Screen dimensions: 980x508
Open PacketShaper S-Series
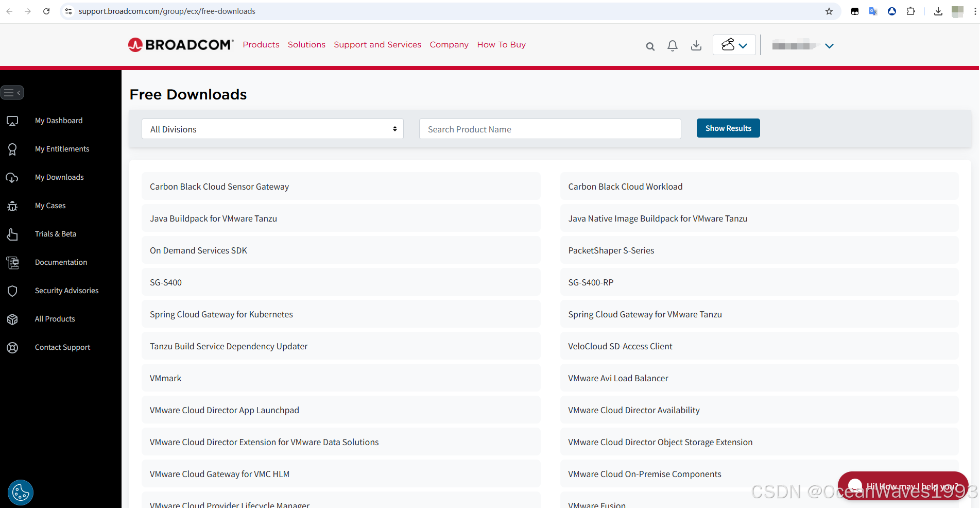[759, 250]
